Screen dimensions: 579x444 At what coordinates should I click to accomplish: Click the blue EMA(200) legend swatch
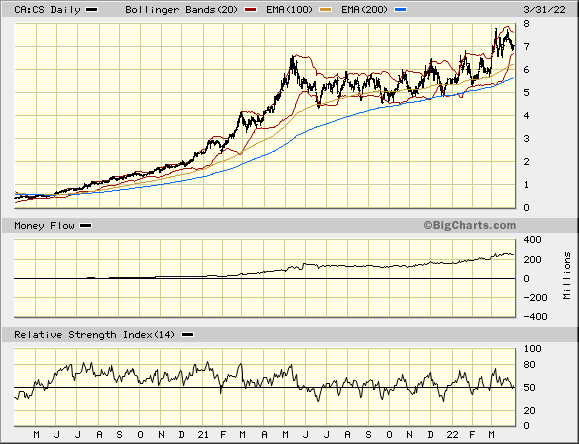coord(401,10)
